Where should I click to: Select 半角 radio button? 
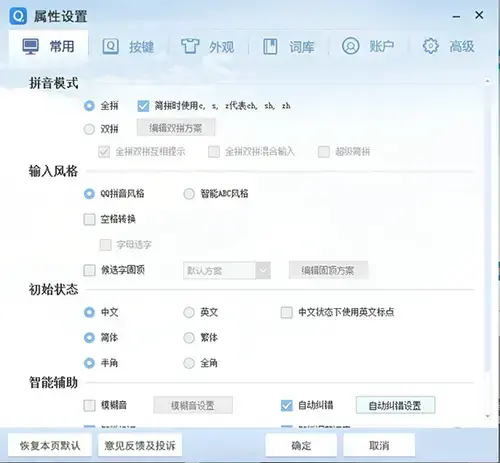click(89, 363)
